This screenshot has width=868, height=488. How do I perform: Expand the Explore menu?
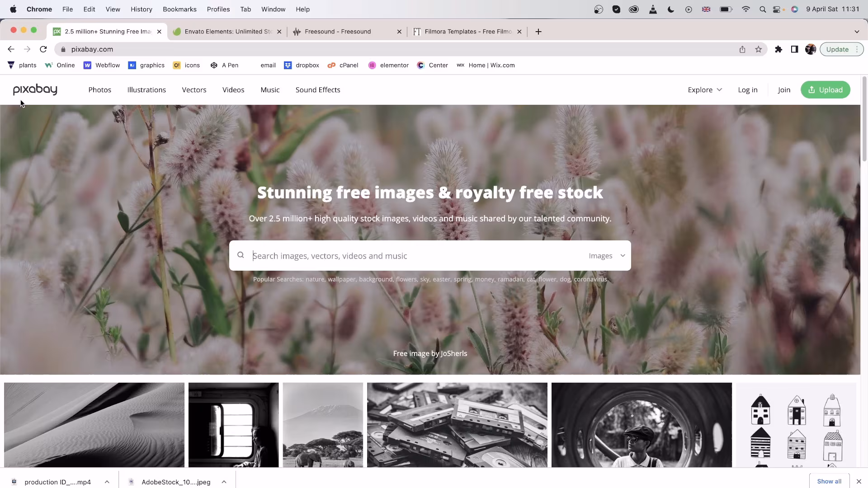pos(704,90)
